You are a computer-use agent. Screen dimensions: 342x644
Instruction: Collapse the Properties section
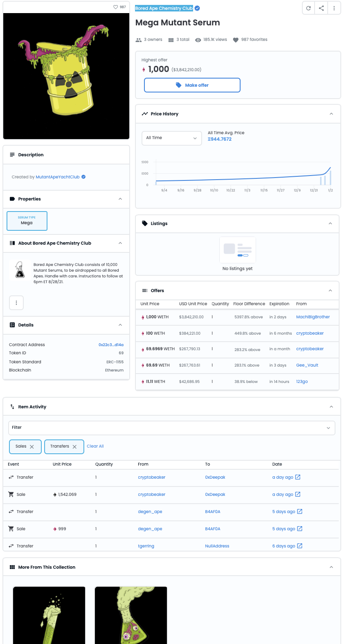point(120,199)
